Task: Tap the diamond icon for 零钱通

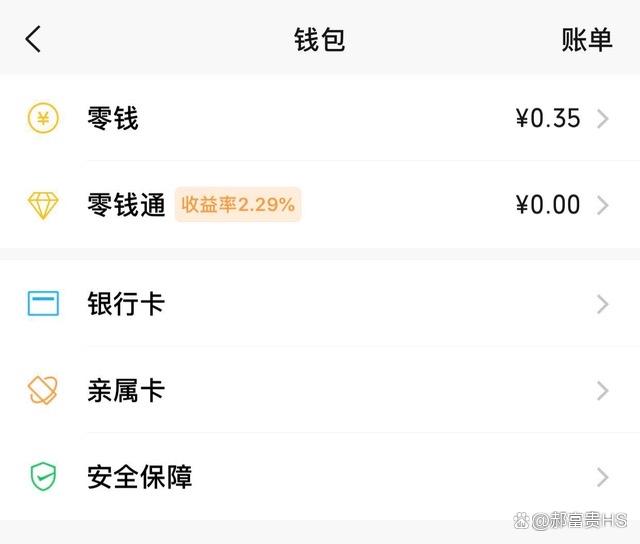Action: 43,205
